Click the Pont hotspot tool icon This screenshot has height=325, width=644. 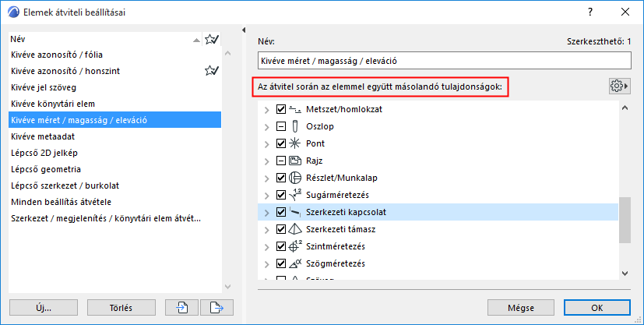(296, 143)
